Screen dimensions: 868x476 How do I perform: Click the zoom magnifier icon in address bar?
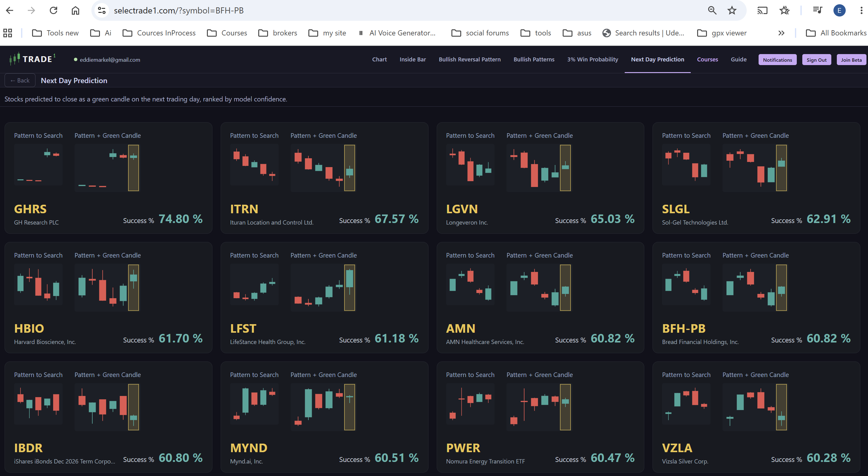[712, 10]
